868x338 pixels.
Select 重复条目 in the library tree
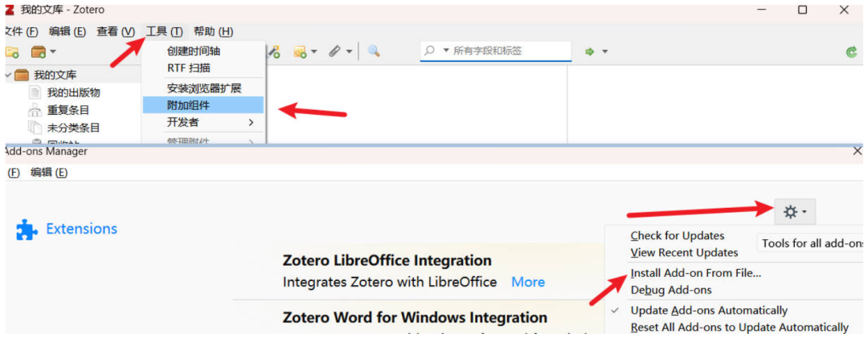(x=68, y=110)
